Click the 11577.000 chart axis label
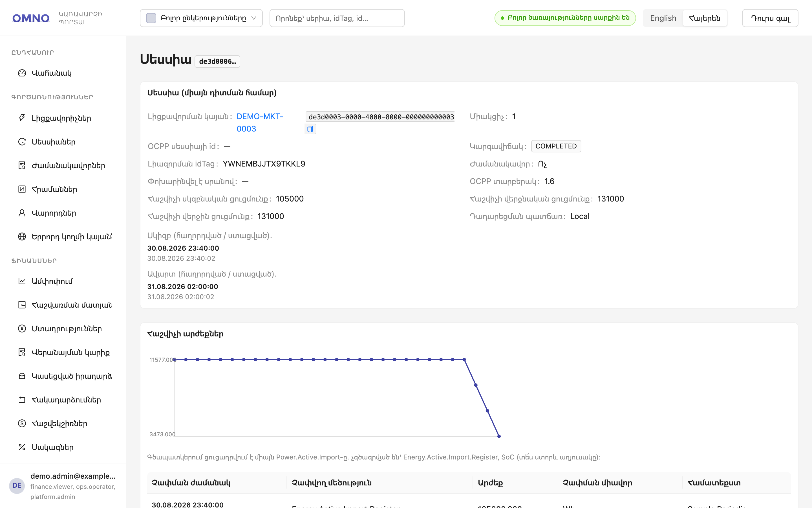Image resolution: width=812 pixels, height=508 pixels. coord(162,360)
